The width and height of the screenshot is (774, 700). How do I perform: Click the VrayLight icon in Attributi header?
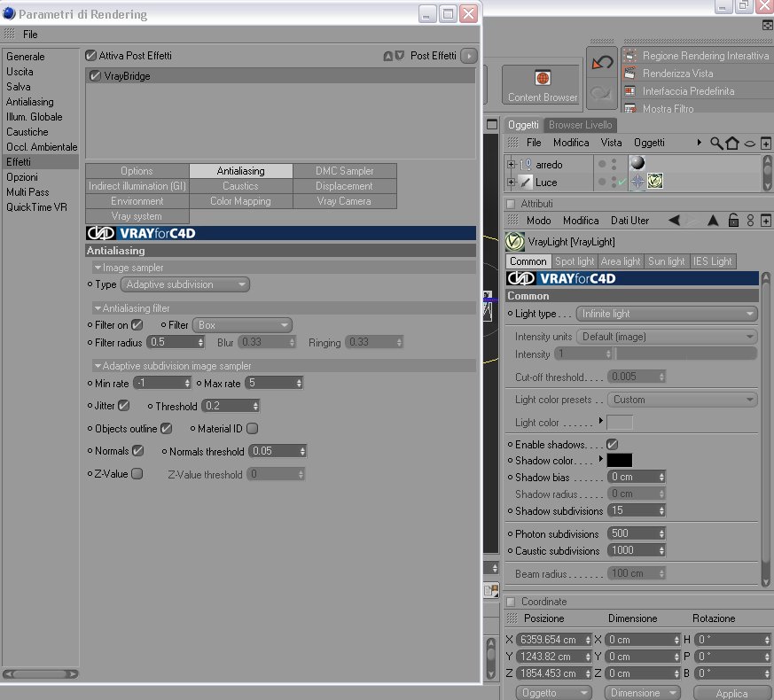tap(515, 242)
